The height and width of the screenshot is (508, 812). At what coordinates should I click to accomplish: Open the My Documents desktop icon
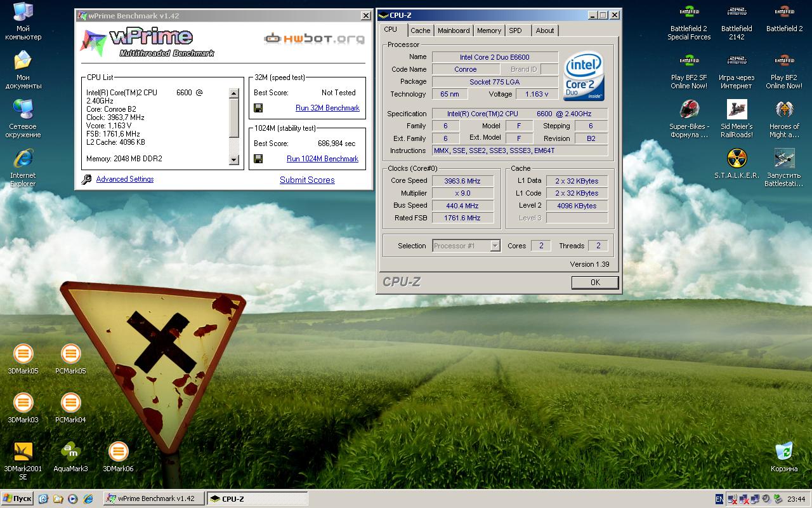(x=23, y=70)
